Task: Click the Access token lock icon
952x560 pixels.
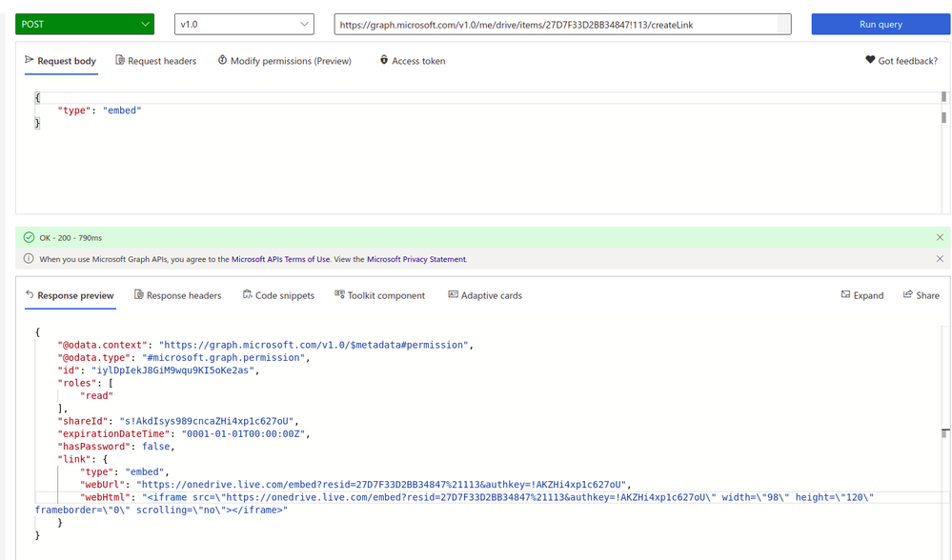Action: tap(384, 59)
